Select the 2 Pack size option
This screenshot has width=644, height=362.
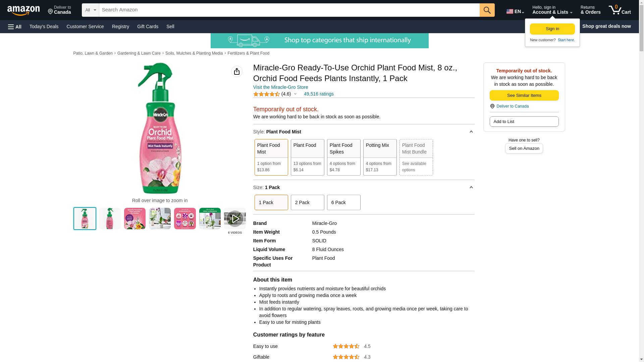(x=307, y=202)
